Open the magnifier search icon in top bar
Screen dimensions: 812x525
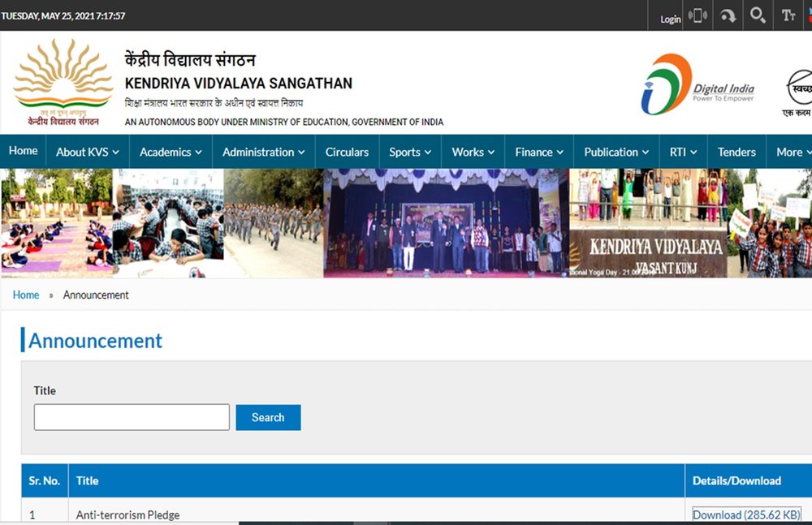[758, 15]
